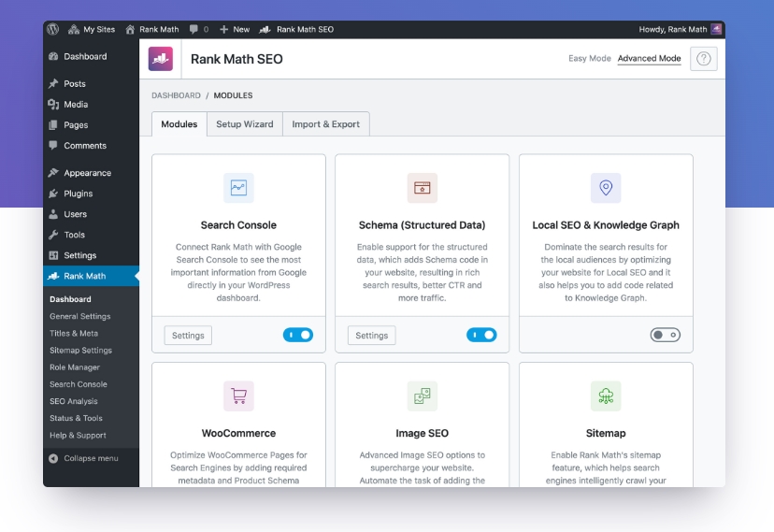This screenshot has width=774, height=532.
Task: Click the Posts pin icon
Action: 53,83
